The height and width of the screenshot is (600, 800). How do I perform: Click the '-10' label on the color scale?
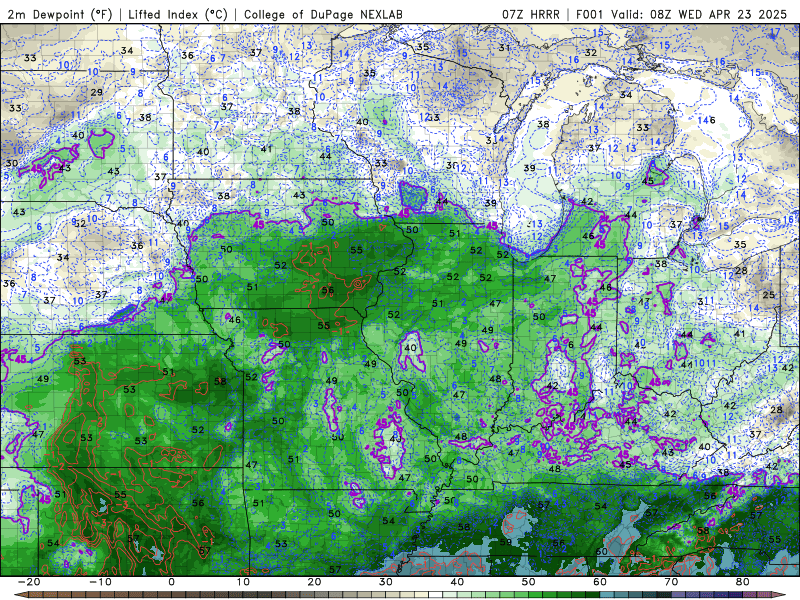click(99, 582)
